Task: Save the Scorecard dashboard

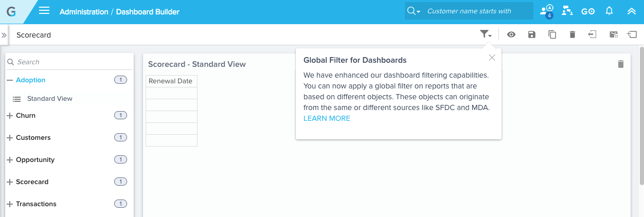Action: pyautogui.click(x=532, y=34)
